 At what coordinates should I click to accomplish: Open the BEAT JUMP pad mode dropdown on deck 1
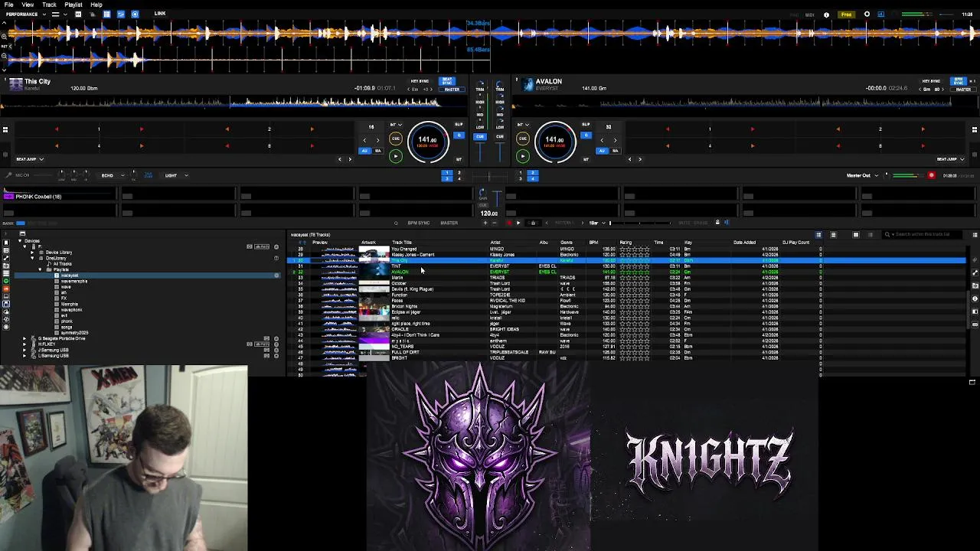click(x=30, y=159)
